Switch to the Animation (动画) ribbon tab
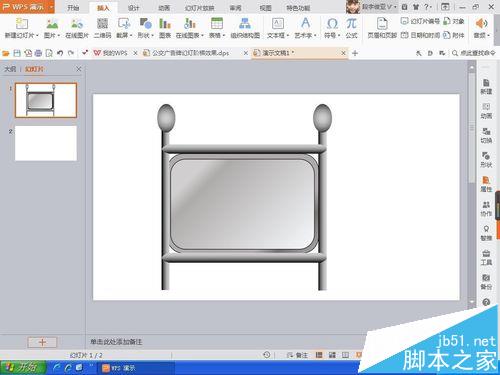 pyautogui.click(x=164, y=8)
